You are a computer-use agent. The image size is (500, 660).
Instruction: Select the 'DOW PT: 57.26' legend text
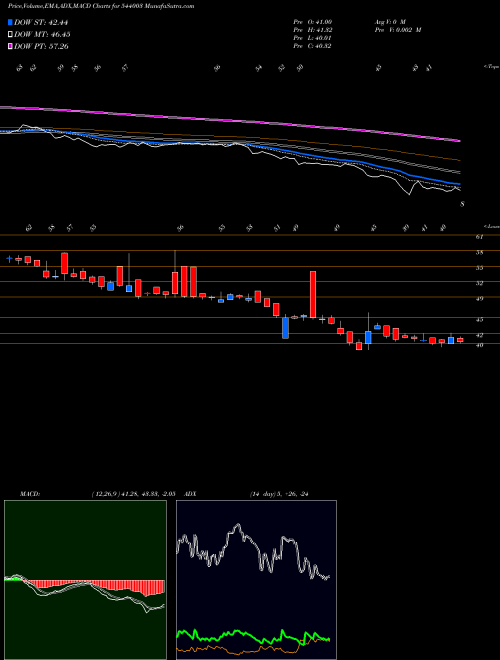pos(41,46)
